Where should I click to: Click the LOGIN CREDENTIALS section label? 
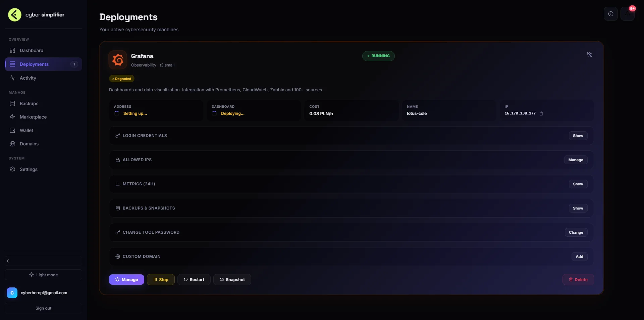click(x=145, y=136)
